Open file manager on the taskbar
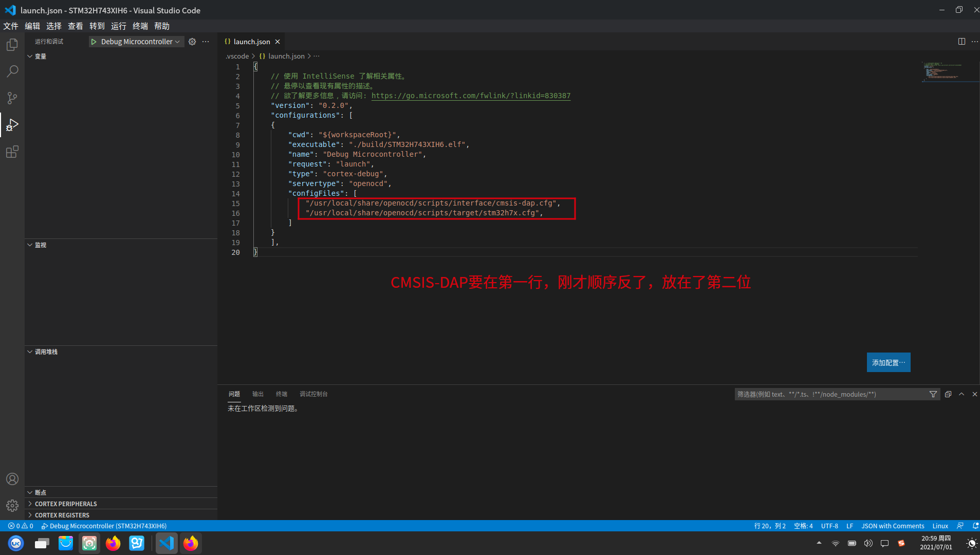Image resolution: width=980 pixels, height=555 pixels. pyautogui.click(x=42, y=543)
